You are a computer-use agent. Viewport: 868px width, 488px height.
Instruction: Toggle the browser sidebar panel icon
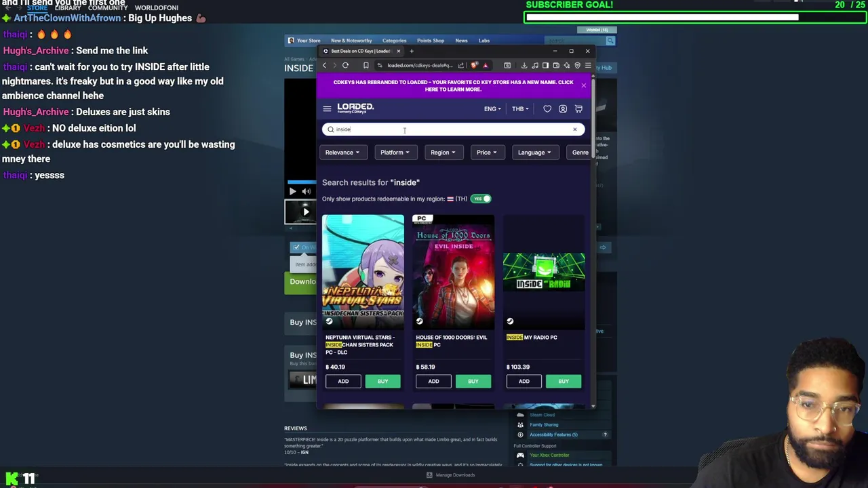[545, 66]
